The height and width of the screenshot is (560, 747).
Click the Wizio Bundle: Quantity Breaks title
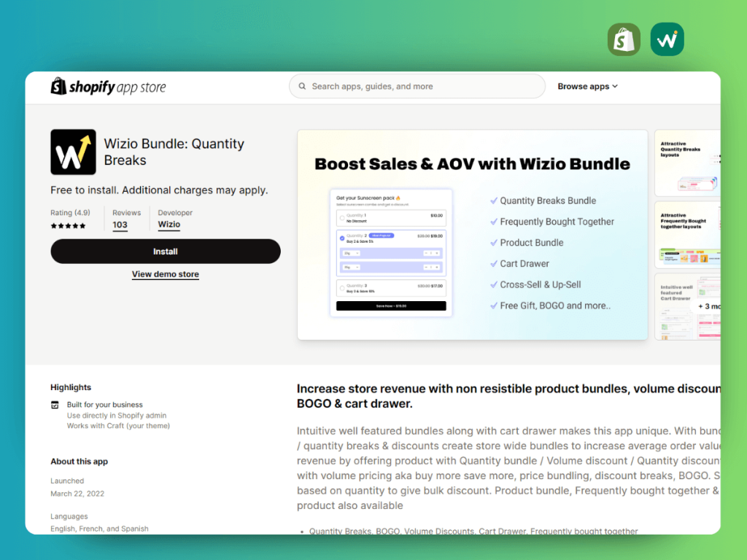tap(174, 152)
